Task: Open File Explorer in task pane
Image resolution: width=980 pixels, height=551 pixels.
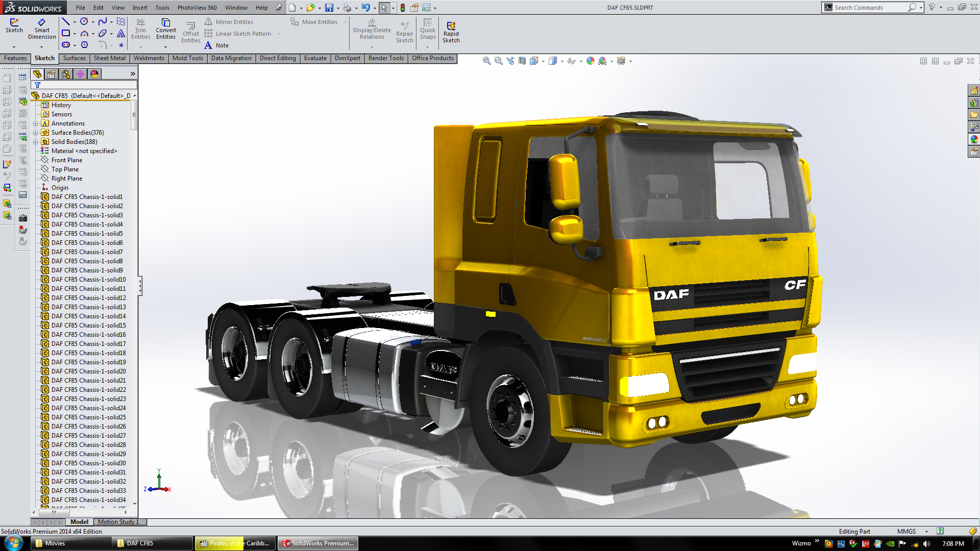Action: tap(974, 115)
